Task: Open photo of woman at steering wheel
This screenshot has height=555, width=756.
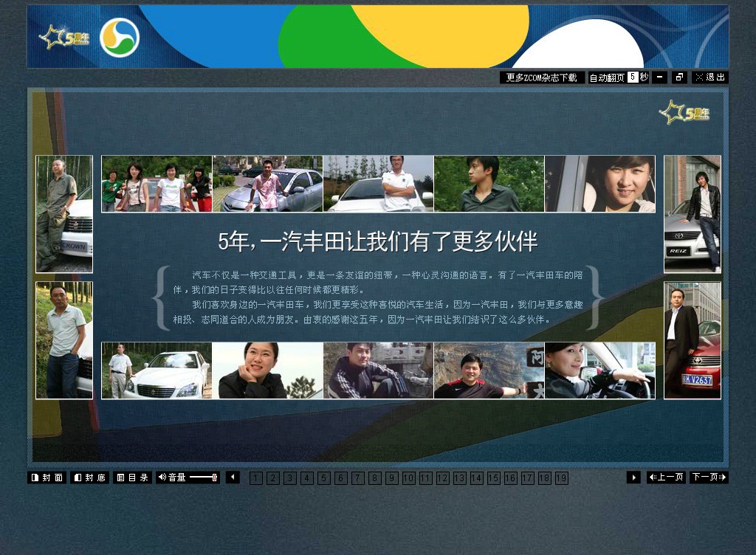Action: (x=599, y=370)
